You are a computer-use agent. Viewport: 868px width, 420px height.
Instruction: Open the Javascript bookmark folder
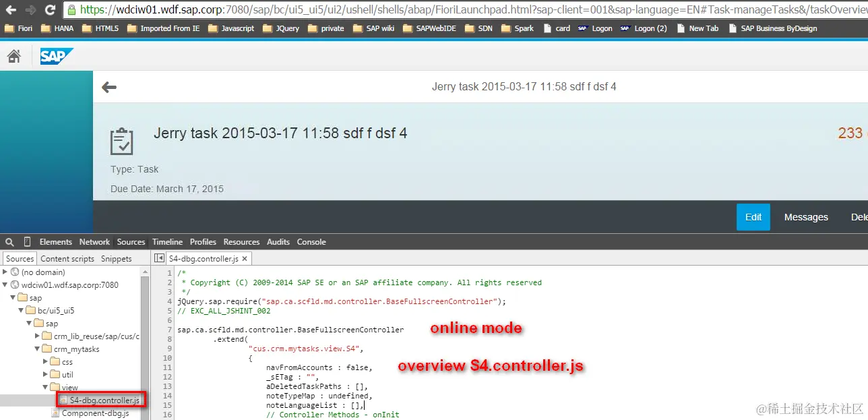click(x=231, y=28)
